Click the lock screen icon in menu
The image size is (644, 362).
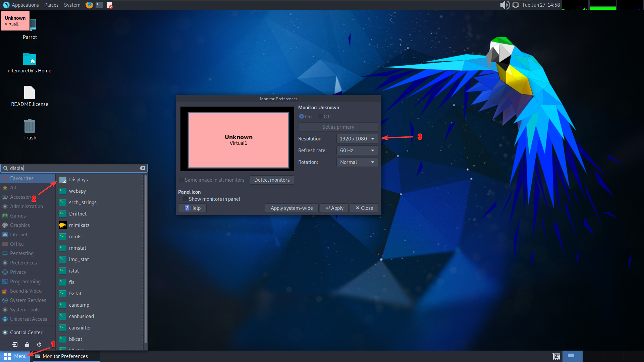(27, 345)
